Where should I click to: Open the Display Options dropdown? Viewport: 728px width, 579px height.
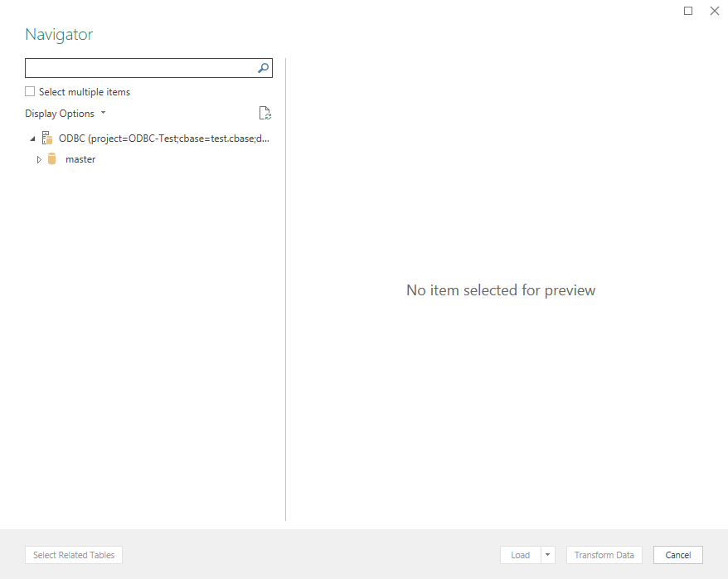[65, 114]
